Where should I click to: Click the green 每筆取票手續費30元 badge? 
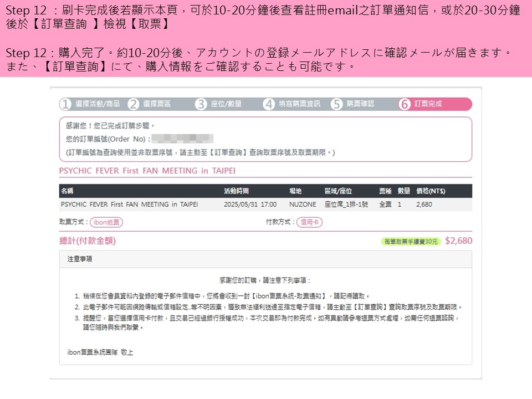pos(411,241)
